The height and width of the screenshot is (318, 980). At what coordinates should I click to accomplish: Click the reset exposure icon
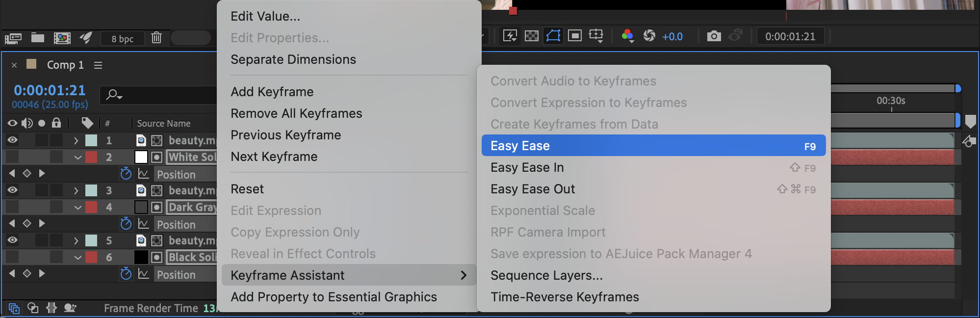(649, 36)
